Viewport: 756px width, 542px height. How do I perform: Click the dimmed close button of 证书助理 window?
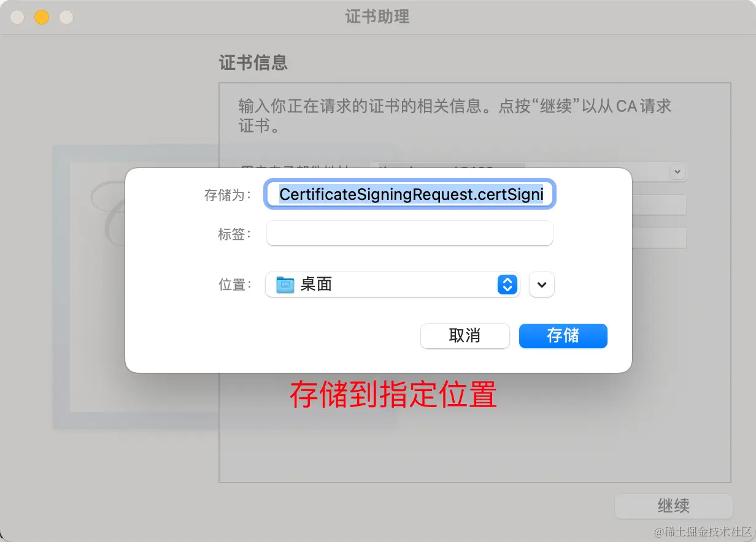point(17,17)
